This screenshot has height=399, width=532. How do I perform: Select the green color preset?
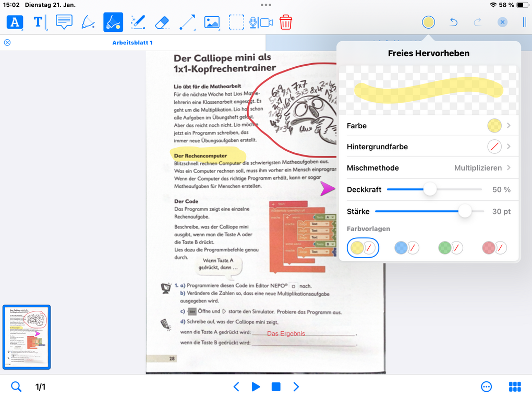coord(450,248)
